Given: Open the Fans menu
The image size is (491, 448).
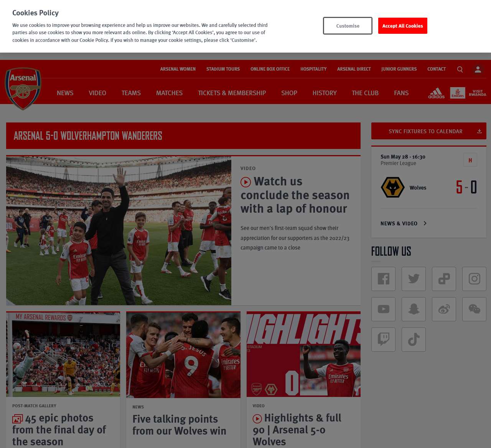Looking at the screenshot, I should point(401,93).
